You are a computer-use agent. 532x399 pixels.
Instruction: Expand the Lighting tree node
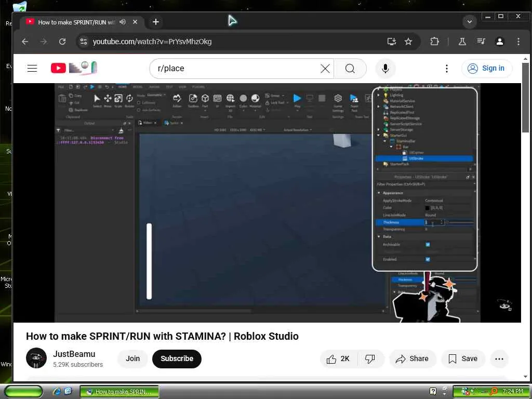379,95
